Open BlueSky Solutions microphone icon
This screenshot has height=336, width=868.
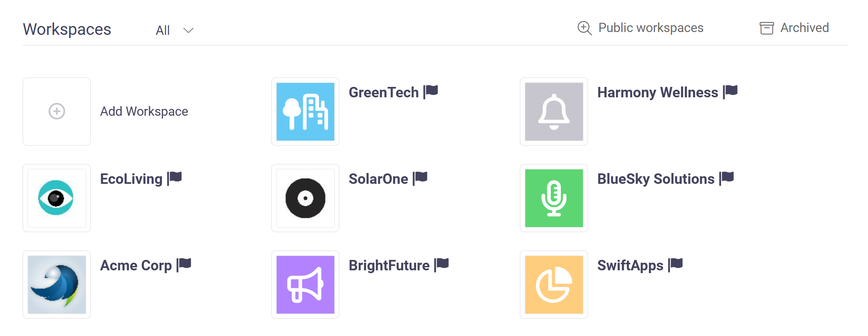(554, 198)
